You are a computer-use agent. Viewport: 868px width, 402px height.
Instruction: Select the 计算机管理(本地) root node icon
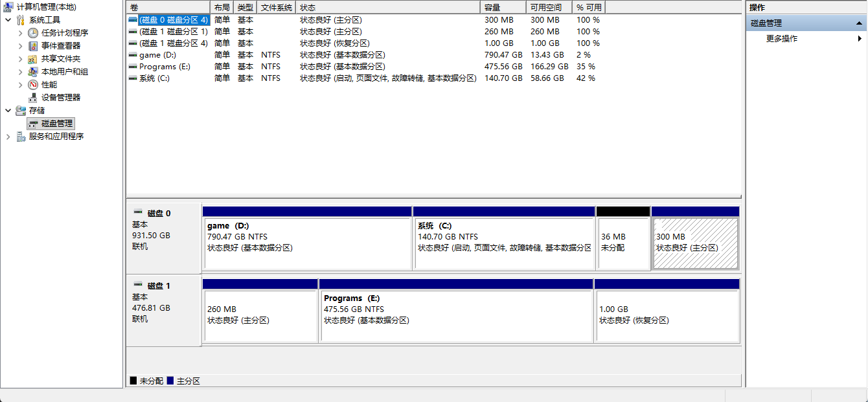tap(8, 7)
